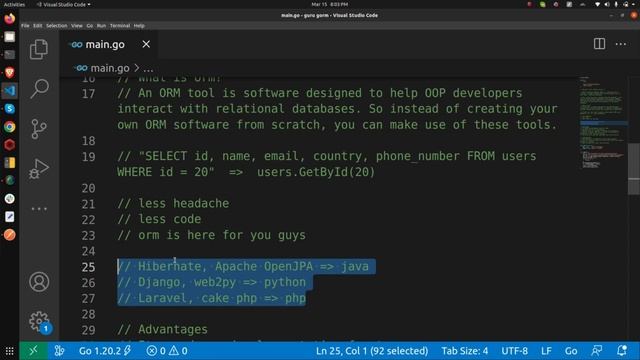
Task: Click Activities in the top bar
Action: (14, 4)
